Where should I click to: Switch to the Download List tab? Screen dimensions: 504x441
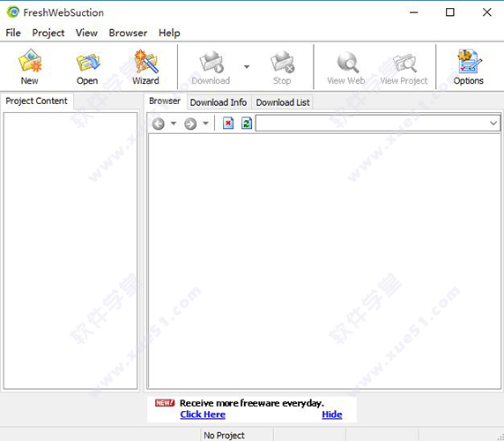click(x=283, y=102)
